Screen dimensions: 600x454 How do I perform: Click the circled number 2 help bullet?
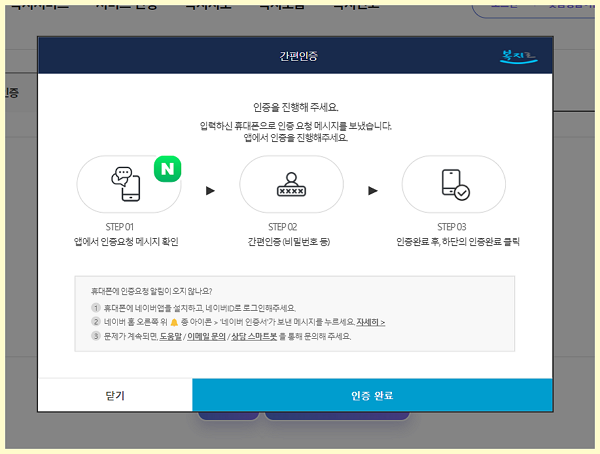[x=96, y=322]
